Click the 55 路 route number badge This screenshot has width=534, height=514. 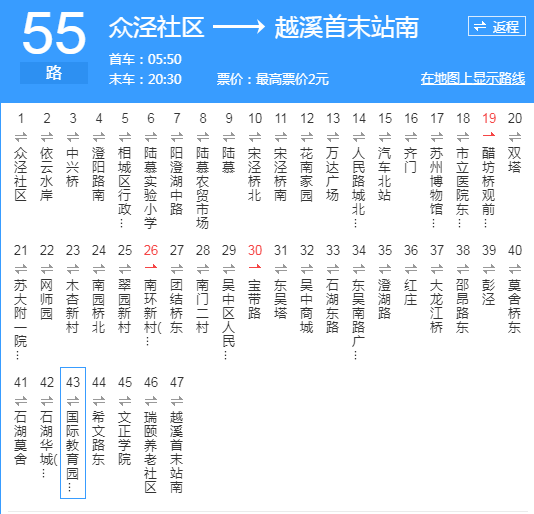pos(54,47)
